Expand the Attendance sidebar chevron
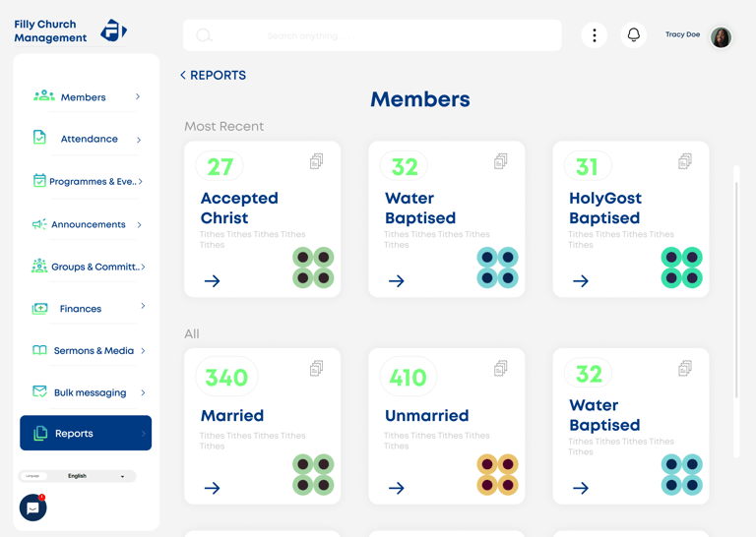 coord(139,140)
